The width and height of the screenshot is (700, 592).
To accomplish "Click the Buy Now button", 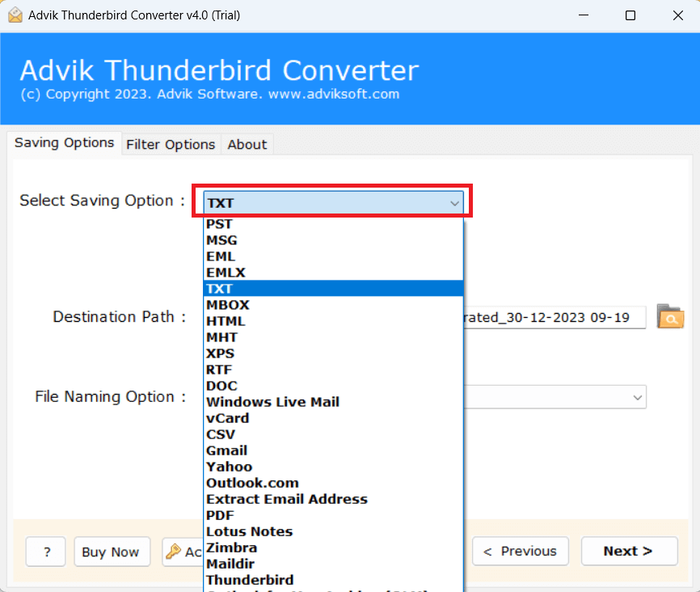I will click(x=112, y=552).
